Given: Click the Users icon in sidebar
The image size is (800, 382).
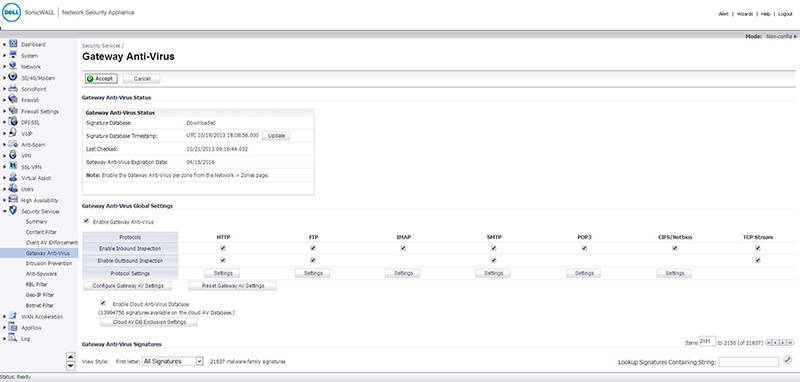Looking at the screenshot, I should tap(13, 189).
